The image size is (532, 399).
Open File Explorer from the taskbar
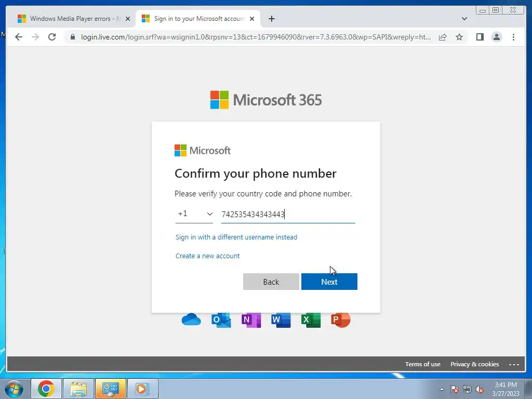tap(78, 389)
